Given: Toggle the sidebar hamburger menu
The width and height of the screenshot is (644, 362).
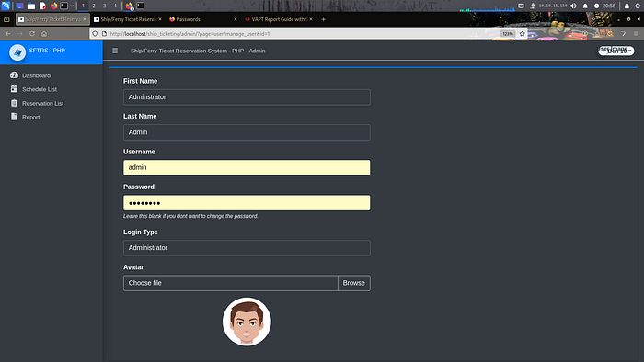Looking at the screenshot, I should point(115,51).
